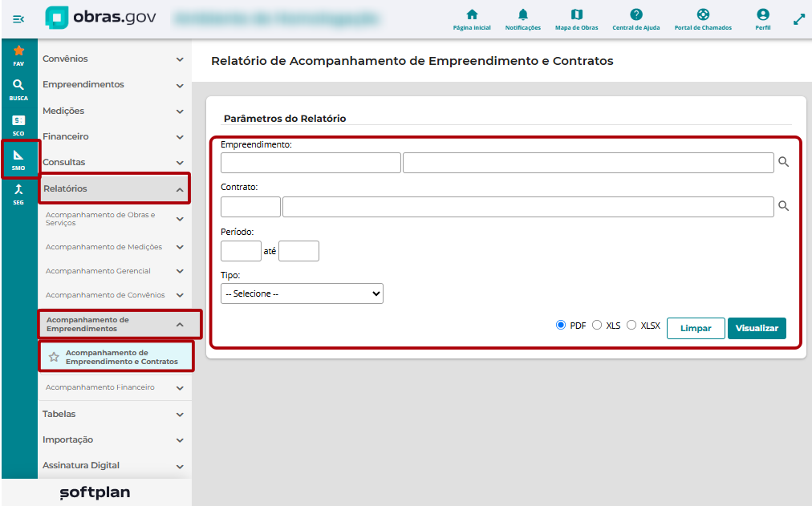Expand Acompanhamento Financeiro chevron
The height and width of the screenshot is (506, 812).
(180, 387)
